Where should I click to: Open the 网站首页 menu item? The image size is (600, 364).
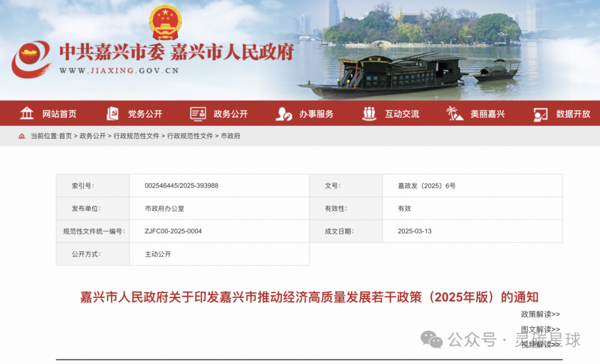click(x=59, y=114)
